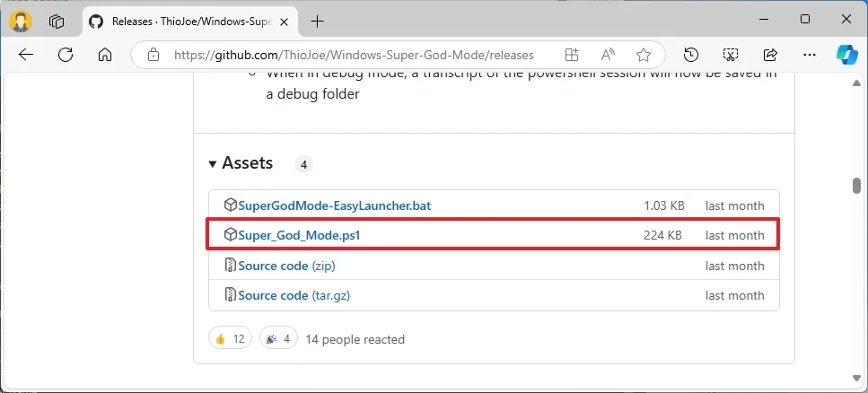Minimize the browser window

tap(764, 20)
